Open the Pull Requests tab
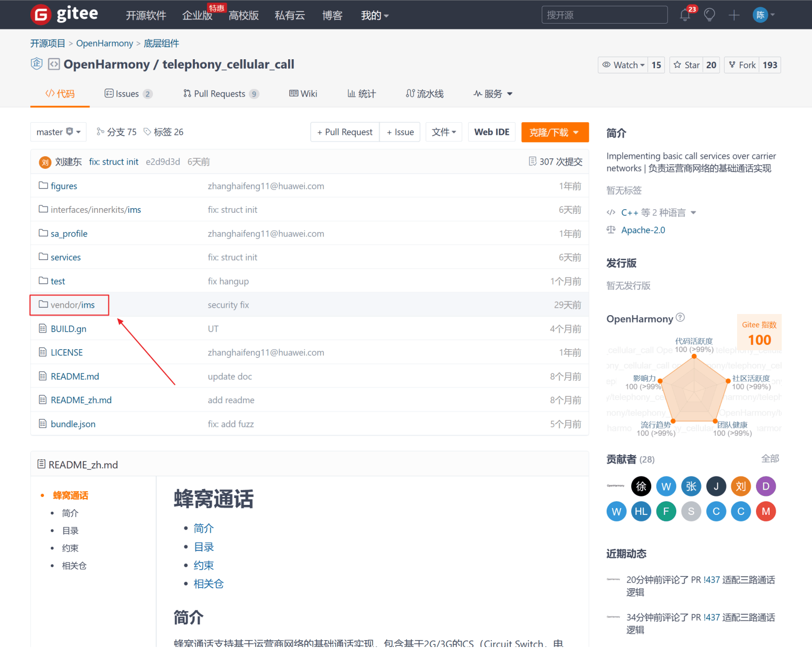This screenshot has height=648, width=812. pos(221,94)
